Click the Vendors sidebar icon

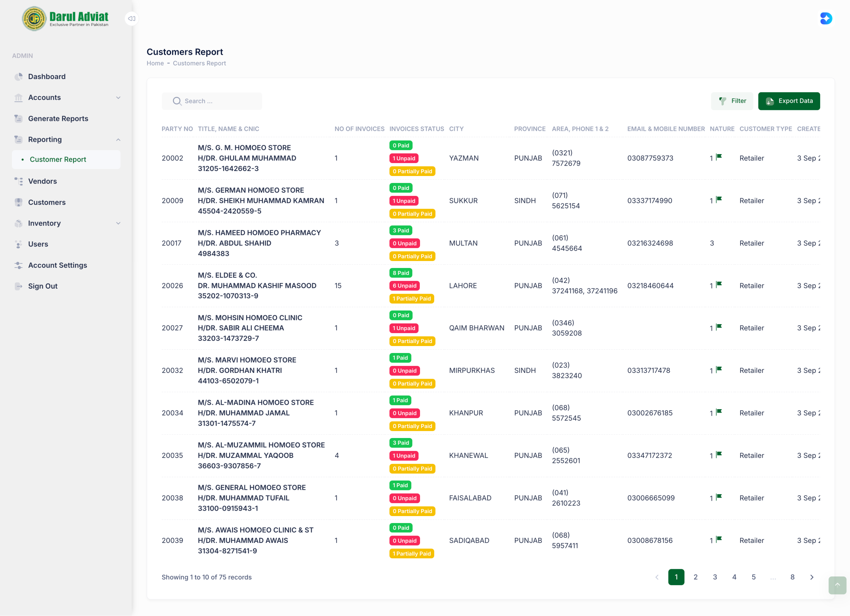coord(18,181)
